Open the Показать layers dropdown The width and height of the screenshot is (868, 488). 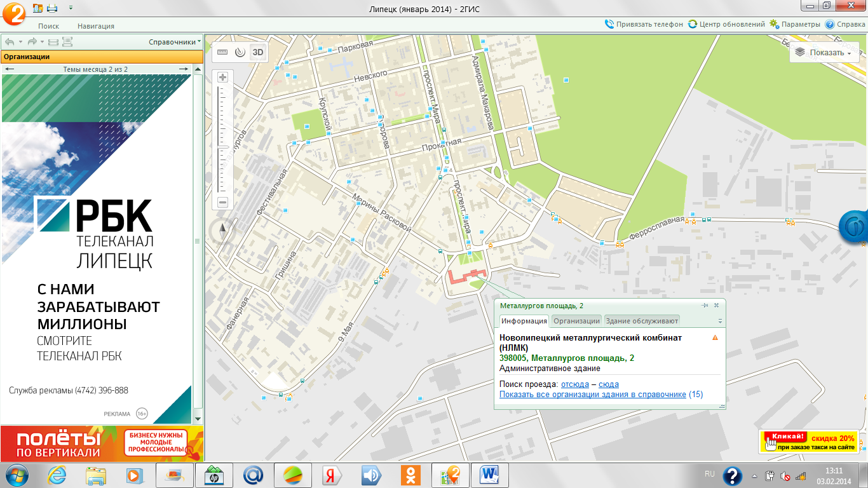pos(824,53)
